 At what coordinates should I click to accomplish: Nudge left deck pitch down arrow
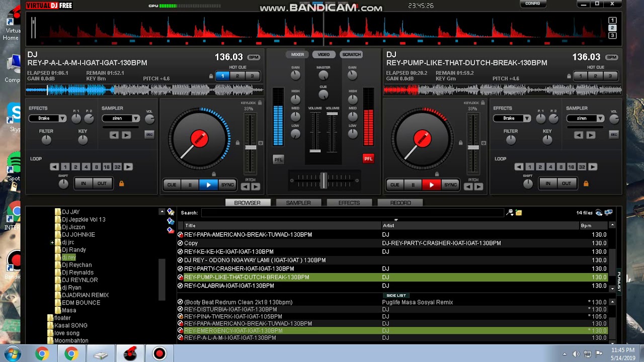[245, 187]
